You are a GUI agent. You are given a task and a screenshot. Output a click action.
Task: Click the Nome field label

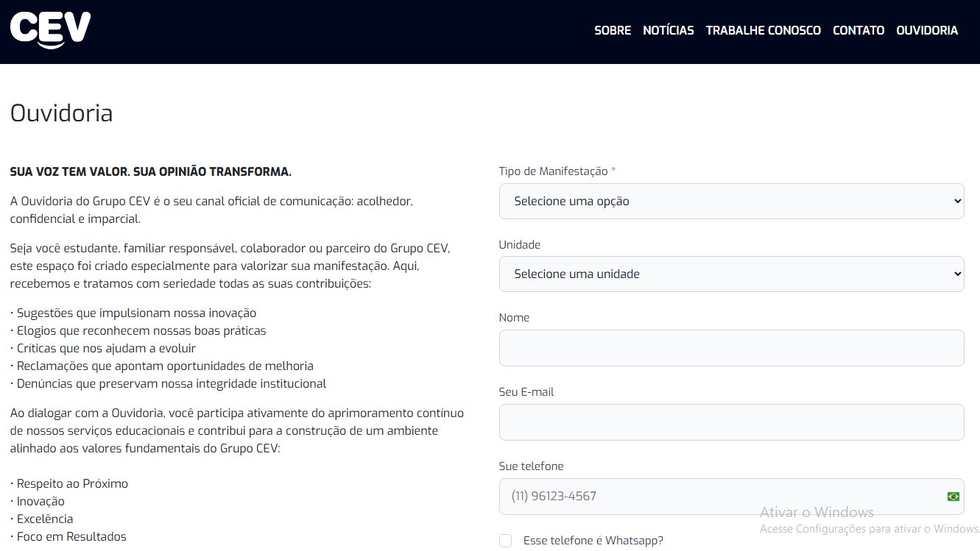pos(515,317)
